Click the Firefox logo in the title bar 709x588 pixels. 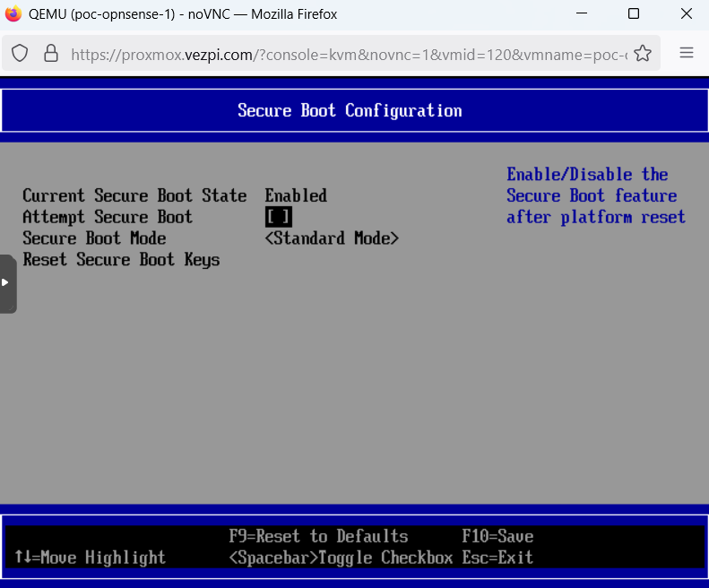pyautogui.click(x=13, y=14)
